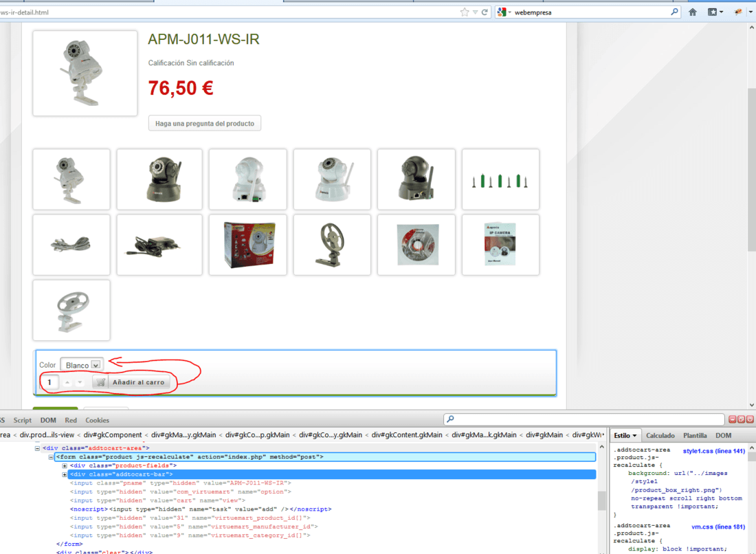Viewport: 756px width, 554px height.
Task: Switch to Firebug Cookies tab
Action: [x=98, y=421]
